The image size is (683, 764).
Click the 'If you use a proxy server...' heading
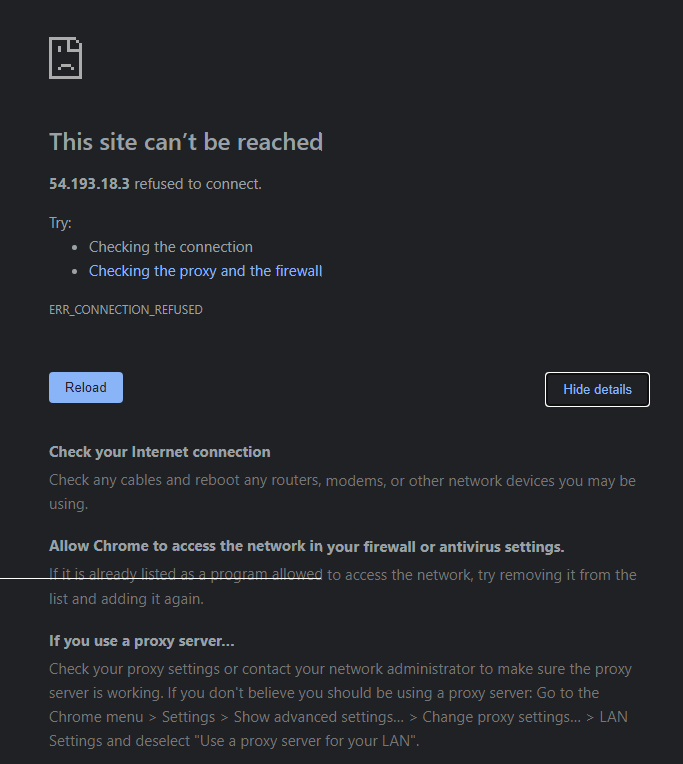(x=141, y=641)
